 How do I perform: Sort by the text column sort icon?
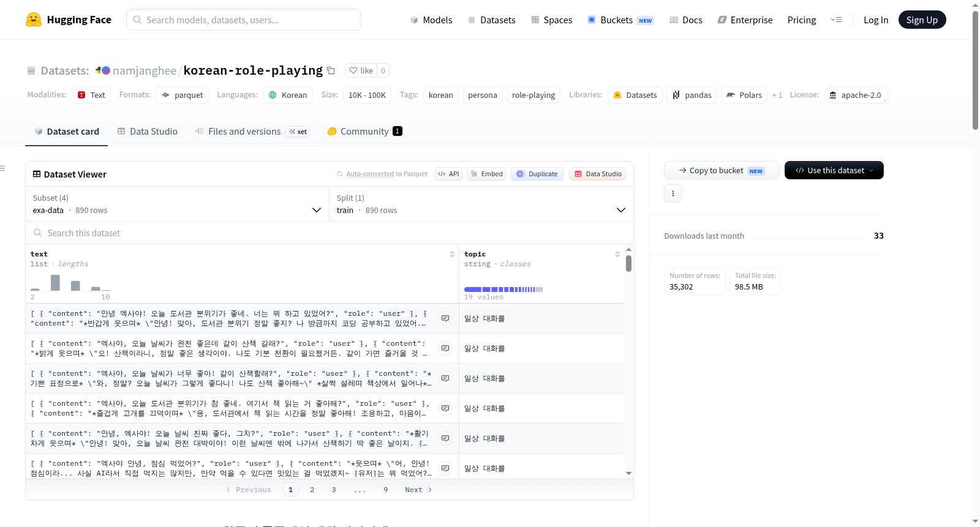pos(452,254)
